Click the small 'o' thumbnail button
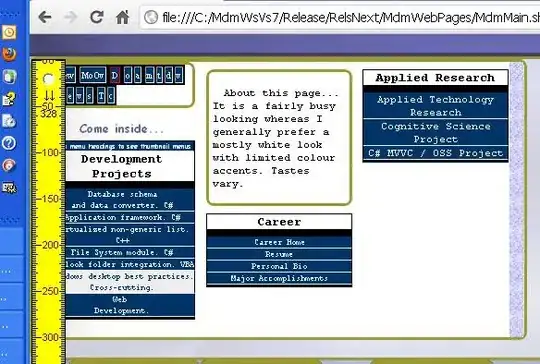This screenshot has width=540, height=364. tap(128, 75)
